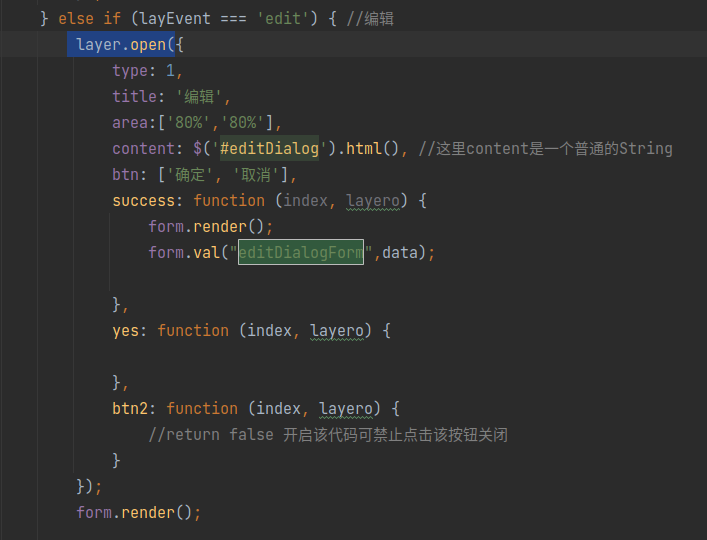Click the 'form.val' call

pos(184,252)
